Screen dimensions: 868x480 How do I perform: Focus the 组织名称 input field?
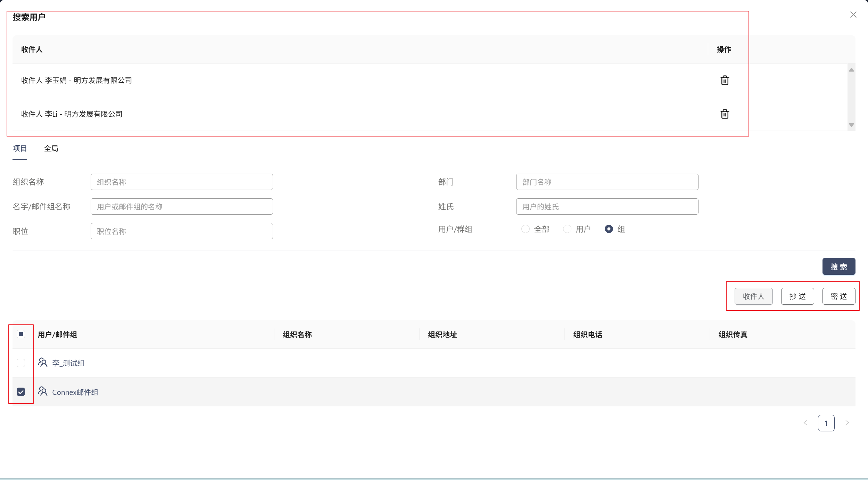(182, 182)
